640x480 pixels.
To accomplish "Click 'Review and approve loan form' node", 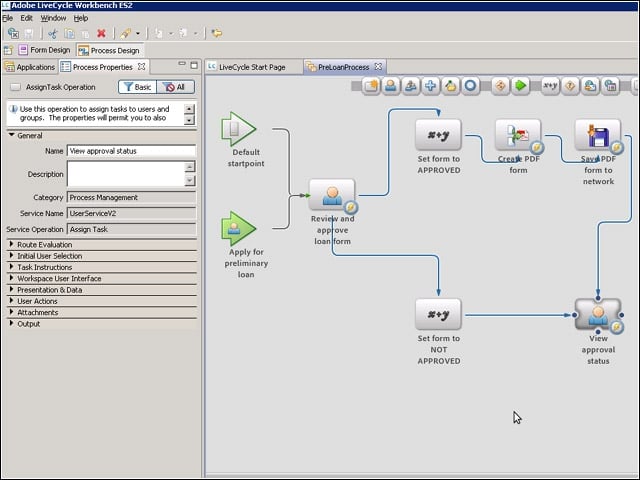I will (x=332, y=195).
